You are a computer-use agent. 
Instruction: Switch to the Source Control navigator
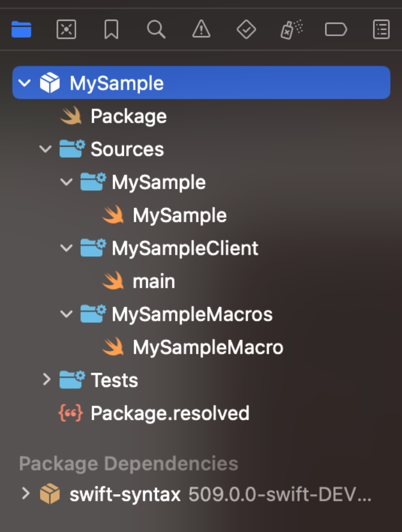click(x=66, y=29)
